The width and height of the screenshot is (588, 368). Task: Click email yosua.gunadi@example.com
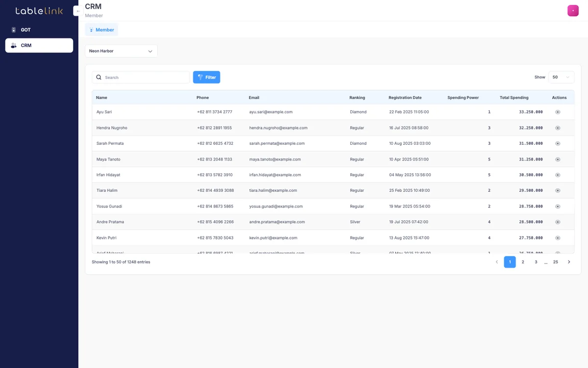coord(276,206)
